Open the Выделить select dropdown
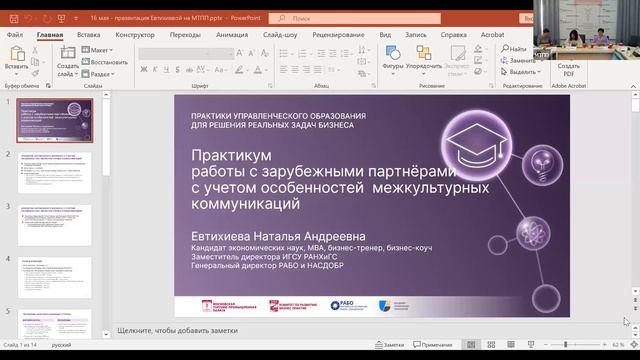The height and width of the screenshot is (360, 640). point(520,72)
